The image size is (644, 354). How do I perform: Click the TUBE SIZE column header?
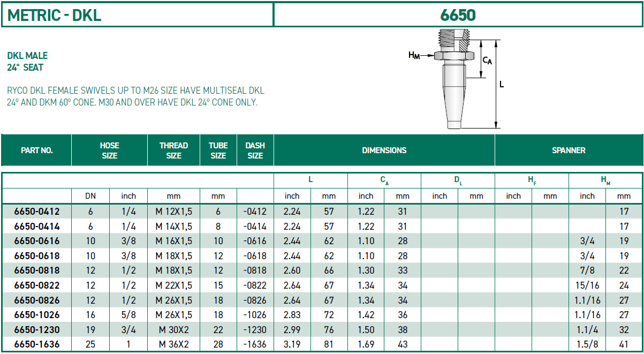click(x=218, y=150)
